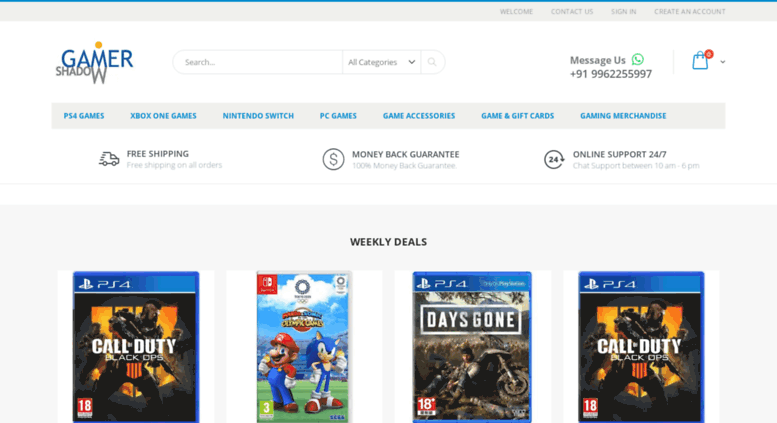777x423 pixels.
Task: Click the 24 hour support icon
Action: (x=554, y=159)
